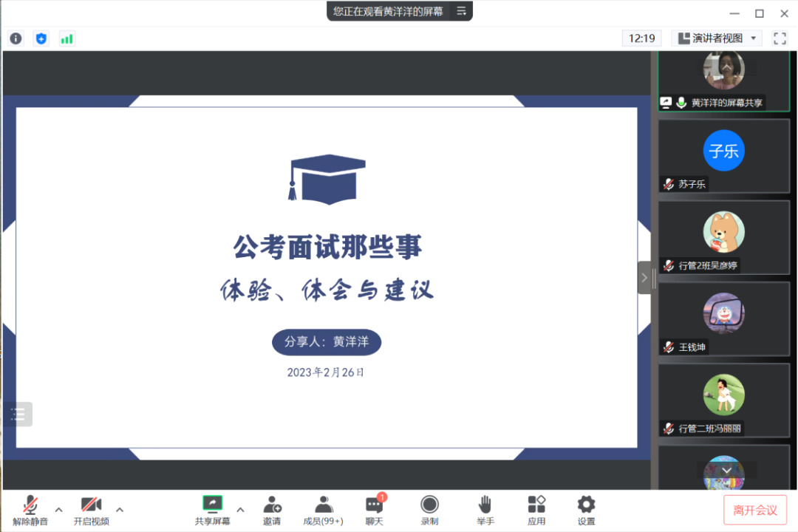Open 聊天 chat panel
The height and width of the screenshot is (532, 798).
(x=375, y=510)
